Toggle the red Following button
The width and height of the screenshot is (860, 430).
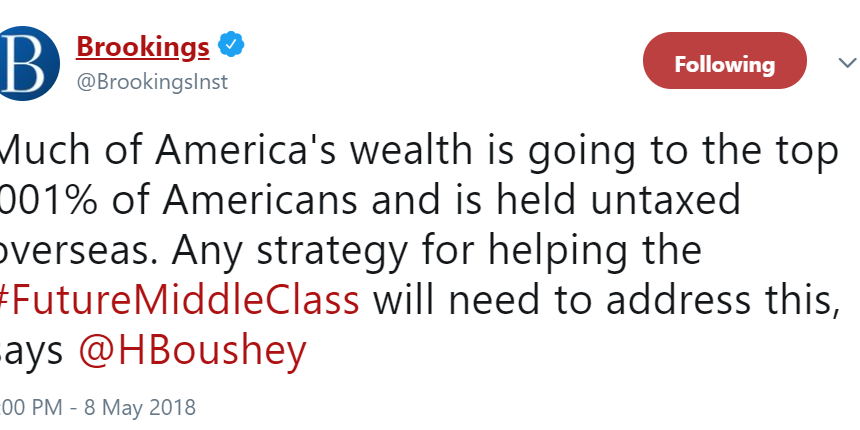(724, 65)
